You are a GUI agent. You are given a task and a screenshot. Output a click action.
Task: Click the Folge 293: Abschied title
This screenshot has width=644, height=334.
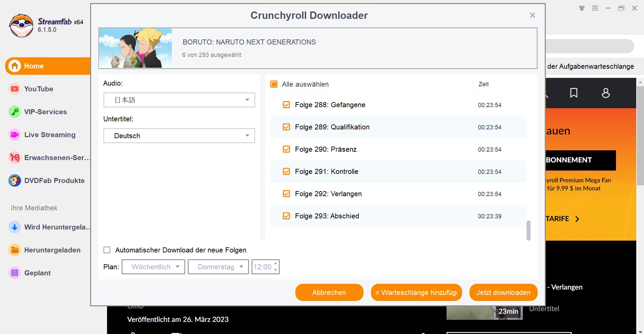(x=327, y=216)
